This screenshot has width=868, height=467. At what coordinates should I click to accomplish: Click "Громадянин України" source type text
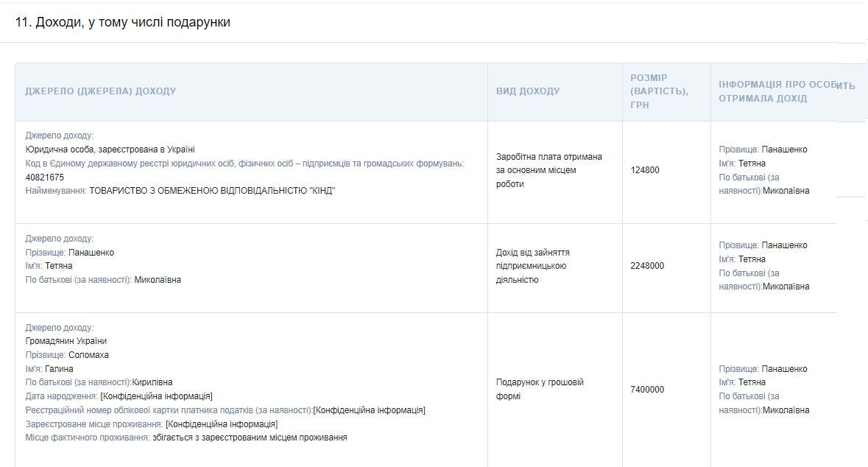pos(66,341)
